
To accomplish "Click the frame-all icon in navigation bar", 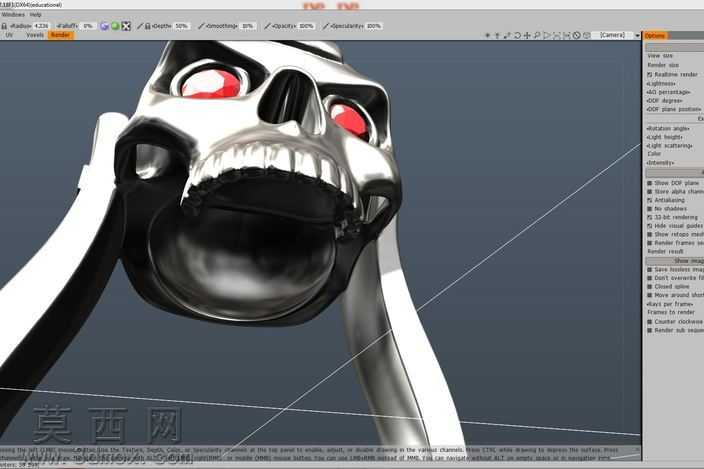I will pos(556,35).
